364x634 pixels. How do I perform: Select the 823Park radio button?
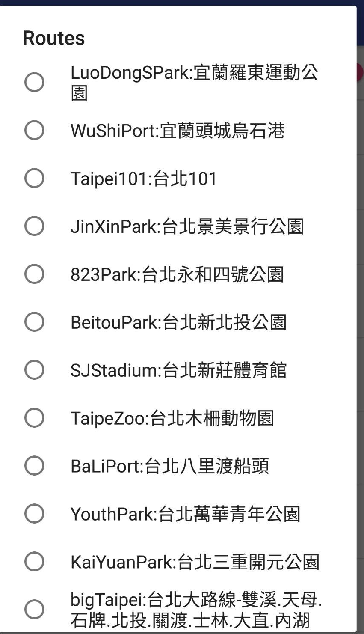coord(34,274)
